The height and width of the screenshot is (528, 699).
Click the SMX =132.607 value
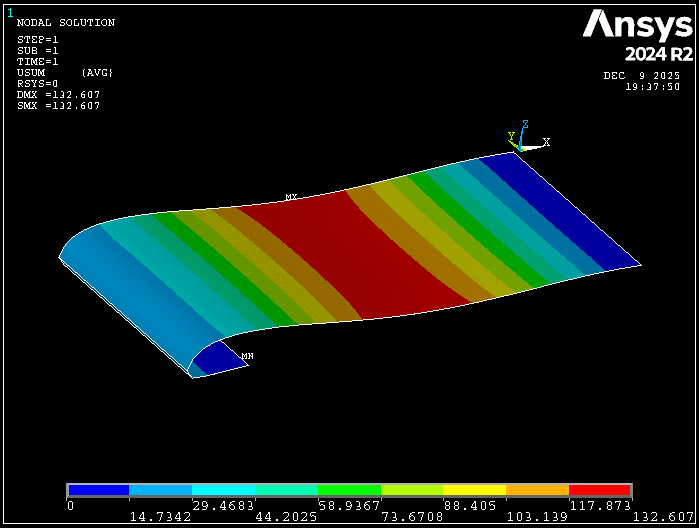pyautogui.click(x=58, y=106)
